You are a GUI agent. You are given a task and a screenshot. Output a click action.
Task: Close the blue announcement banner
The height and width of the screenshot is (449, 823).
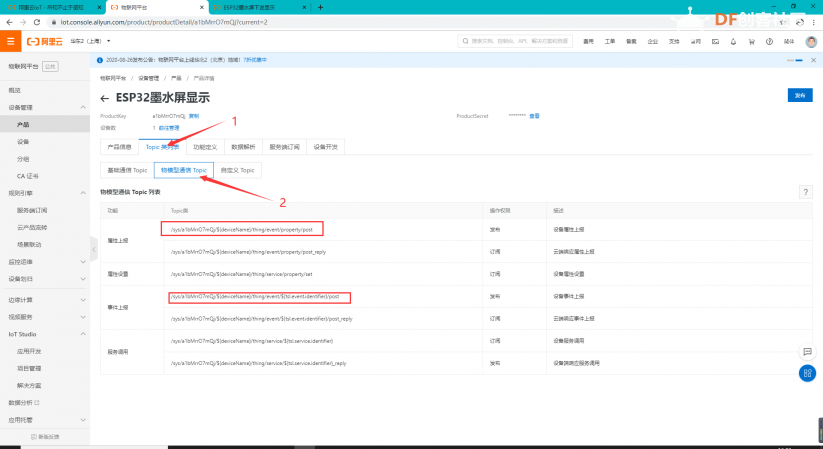813,60
